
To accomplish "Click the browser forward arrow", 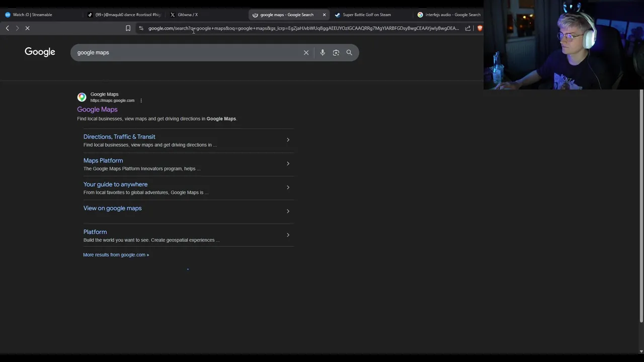I will tap(17, 28).
